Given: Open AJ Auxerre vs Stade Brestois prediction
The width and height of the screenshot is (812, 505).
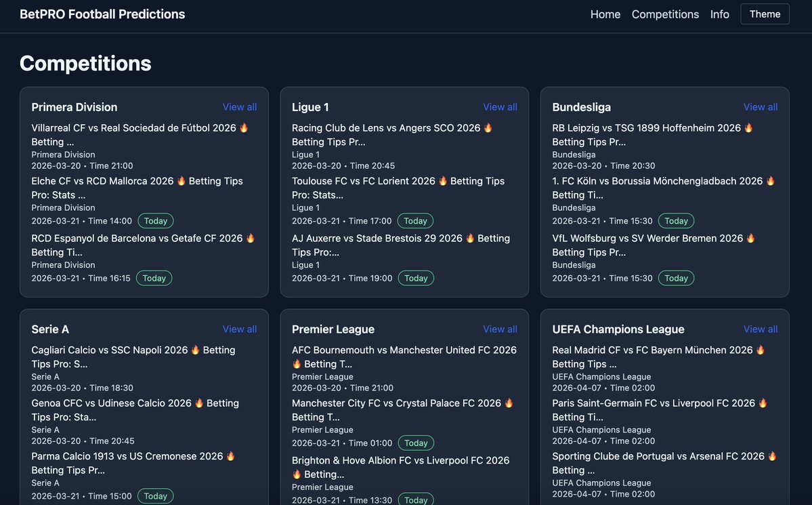Looking at the screenshot, I should (x=401, y=245).
